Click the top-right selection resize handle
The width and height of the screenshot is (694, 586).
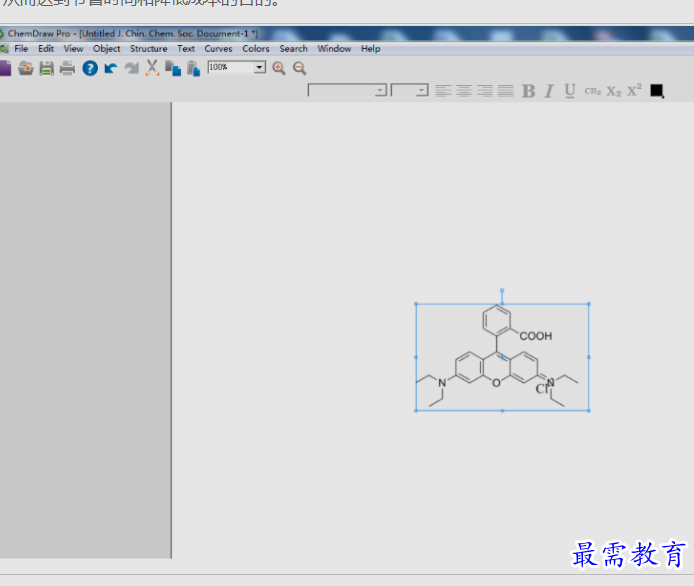tap(589, 304)
